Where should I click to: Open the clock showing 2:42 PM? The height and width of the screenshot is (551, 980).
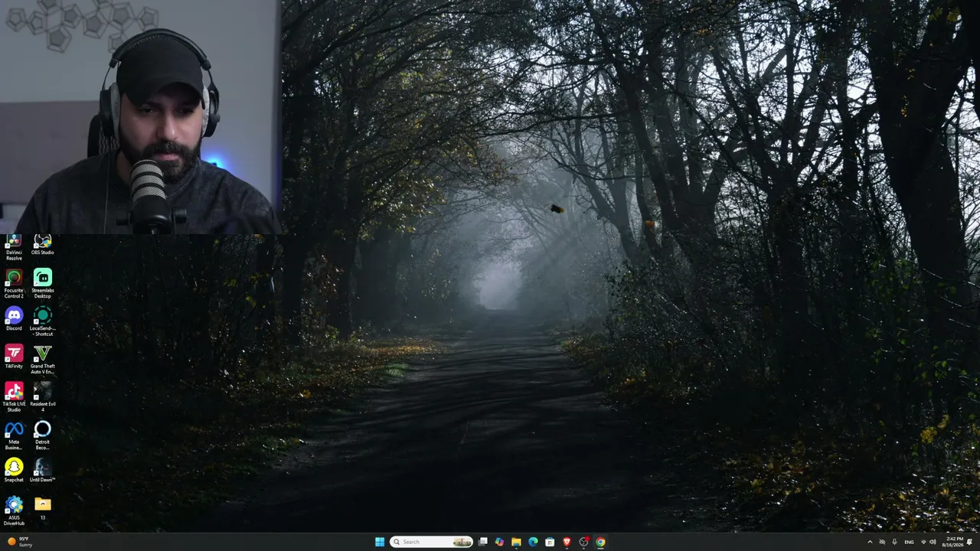pos(954,542)
